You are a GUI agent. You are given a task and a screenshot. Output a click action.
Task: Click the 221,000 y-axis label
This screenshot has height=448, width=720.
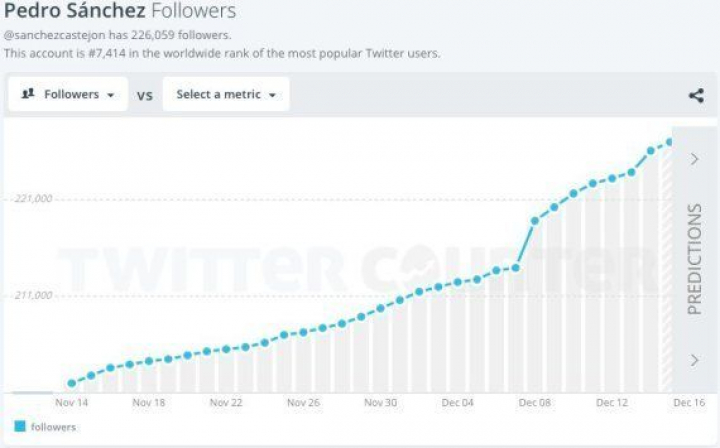tap(32, 198)
